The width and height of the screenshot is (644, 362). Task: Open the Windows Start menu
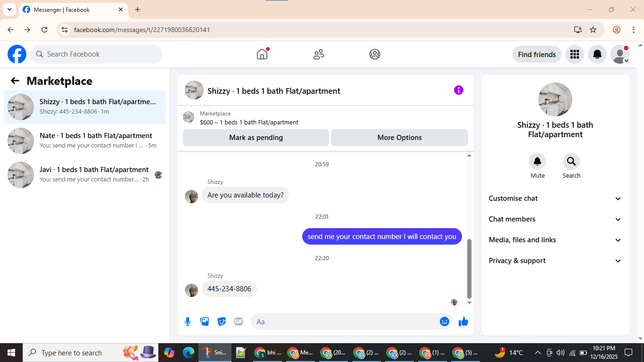coord(11,353)
